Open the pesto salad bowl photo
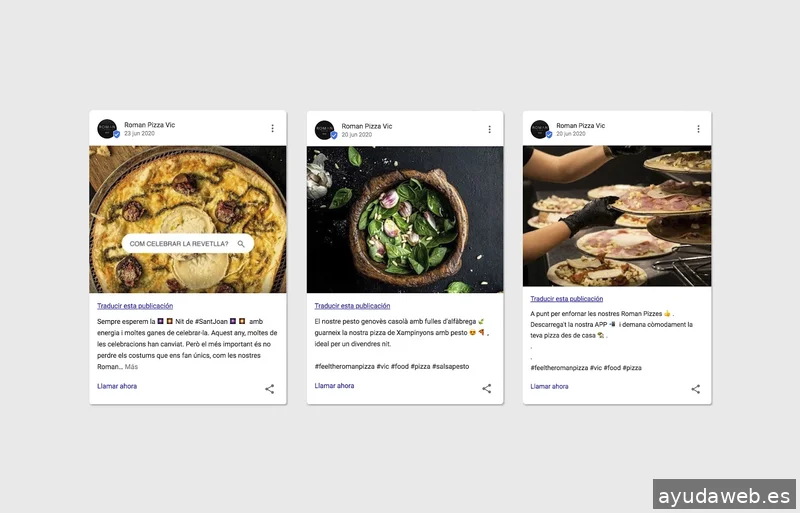 pos(405,219)
